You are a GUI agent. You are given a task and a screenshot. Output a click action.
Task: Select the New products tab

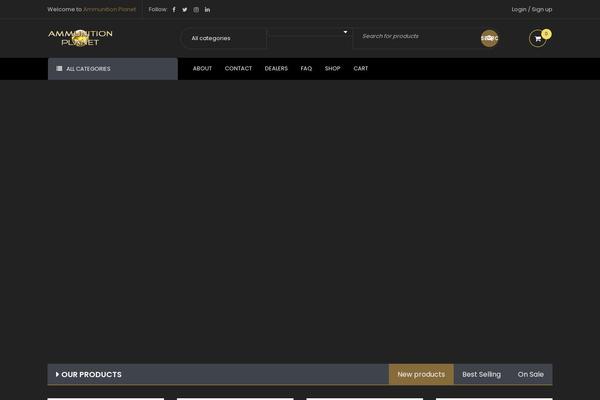tap(421, 374)
